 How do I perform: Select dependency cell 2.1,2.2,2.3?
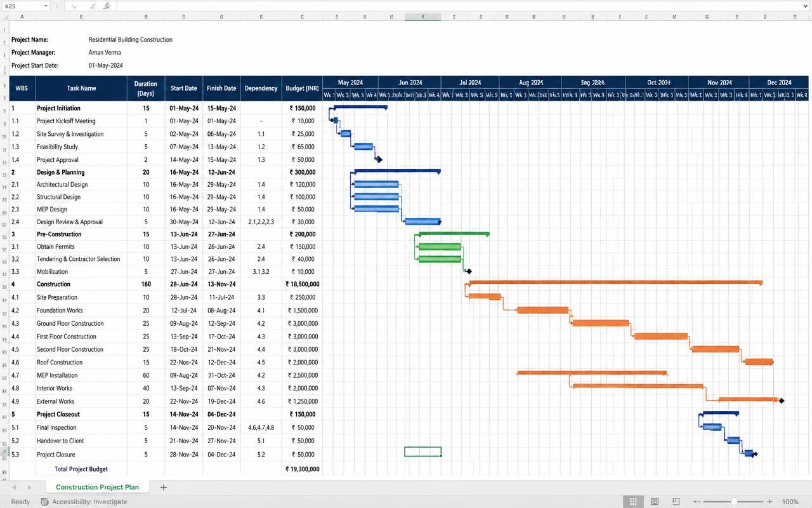point(261,222)
